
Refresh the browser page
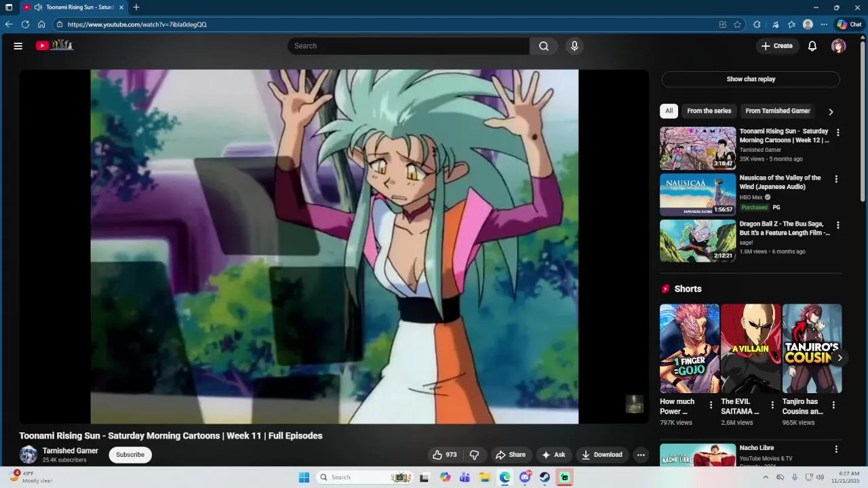coord(25,24)
